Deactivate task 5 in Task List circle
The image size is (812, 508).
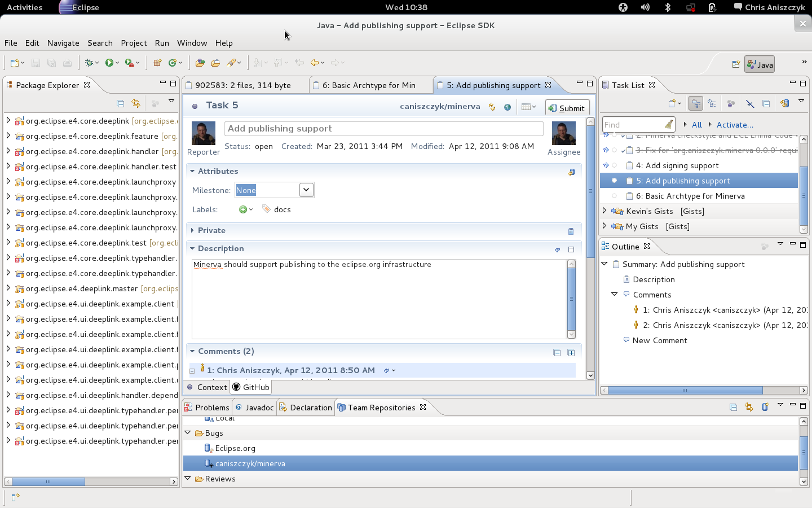(615, 181)
